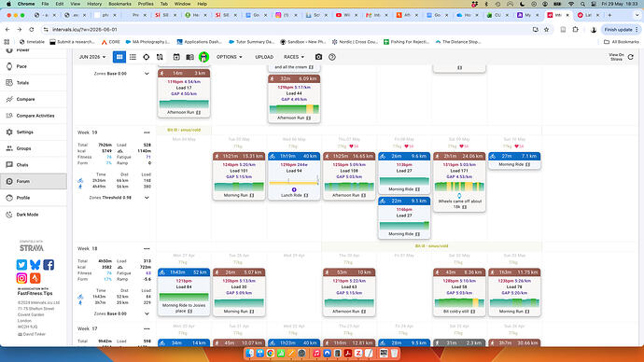Viewport: 644px width, 362px height.
Task: Click the green athlete avatar in toolbar
Action: [203, 57]
